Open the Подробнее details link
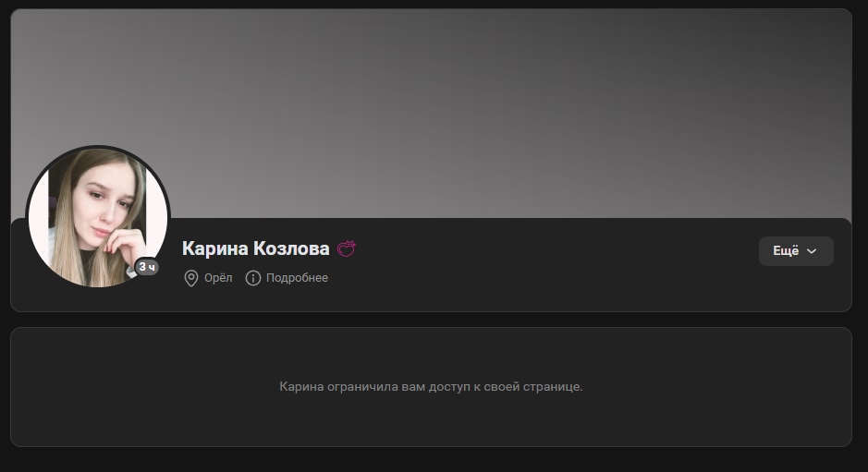The width and height of the screenshot is (868, 472). tap(297, 278)
